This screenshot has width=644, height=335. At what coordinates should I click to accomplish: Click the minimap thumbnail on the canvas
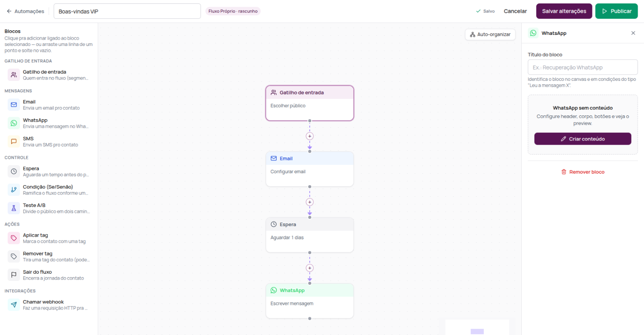point(477,327)
